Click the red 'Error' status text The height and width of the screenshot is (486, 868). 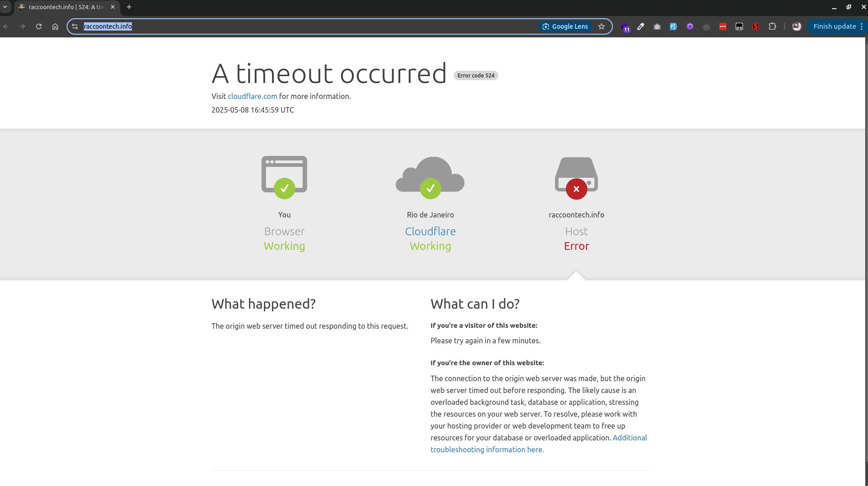point(576,246)
